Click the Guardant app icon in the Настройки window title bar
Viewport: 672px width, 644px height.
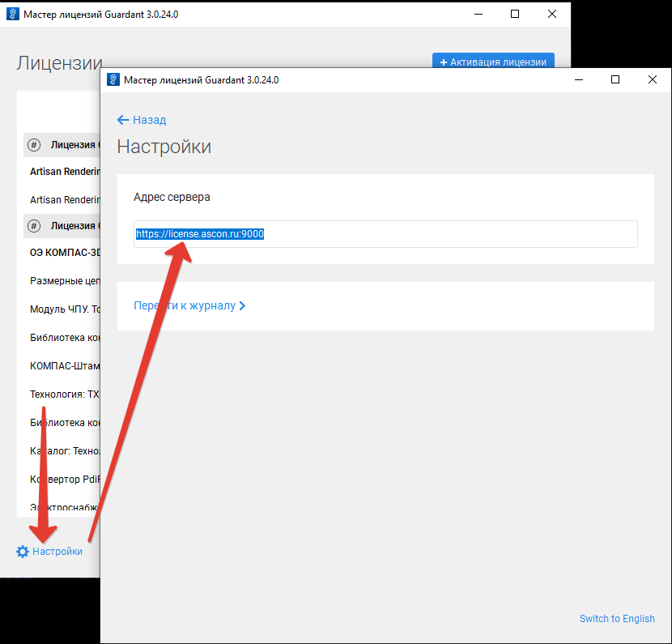[112, 79]
